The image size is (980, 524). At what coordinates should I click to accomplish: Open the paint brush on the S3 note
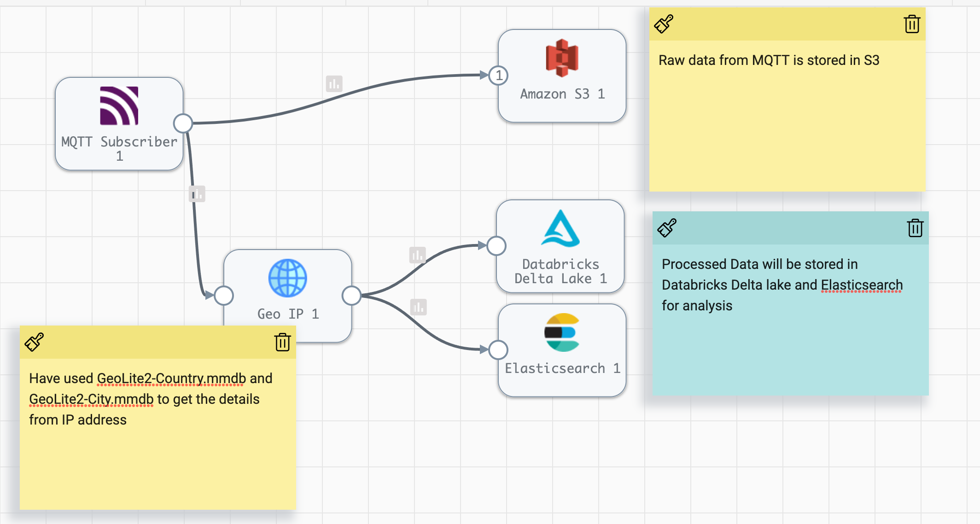664,24
